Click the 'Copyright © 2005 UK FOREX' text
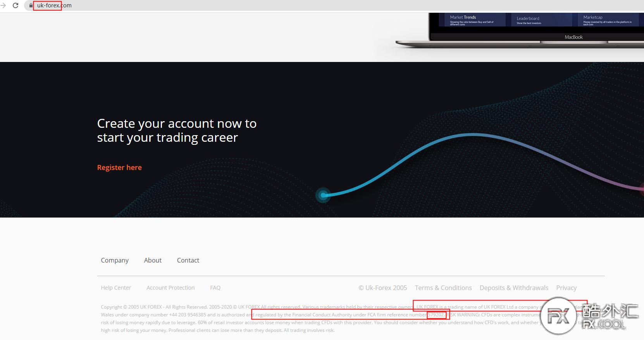Screen dimensions: 644x340 pyautogui.click(x=131, y=307)
